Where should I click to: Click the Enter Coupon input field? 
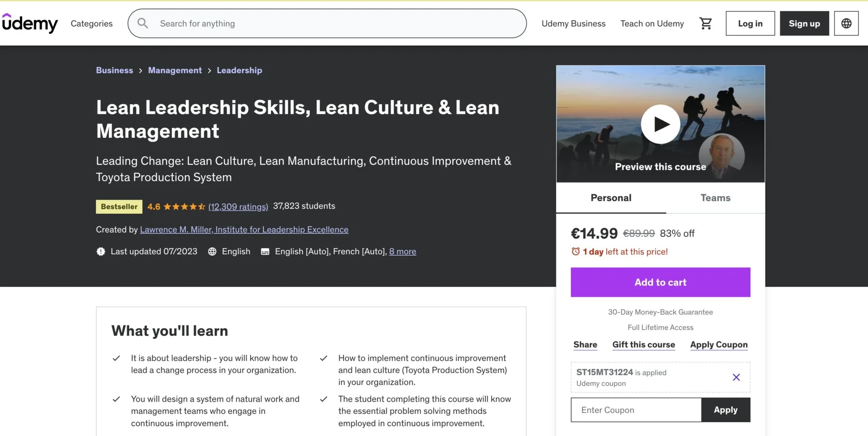(636, 410)
